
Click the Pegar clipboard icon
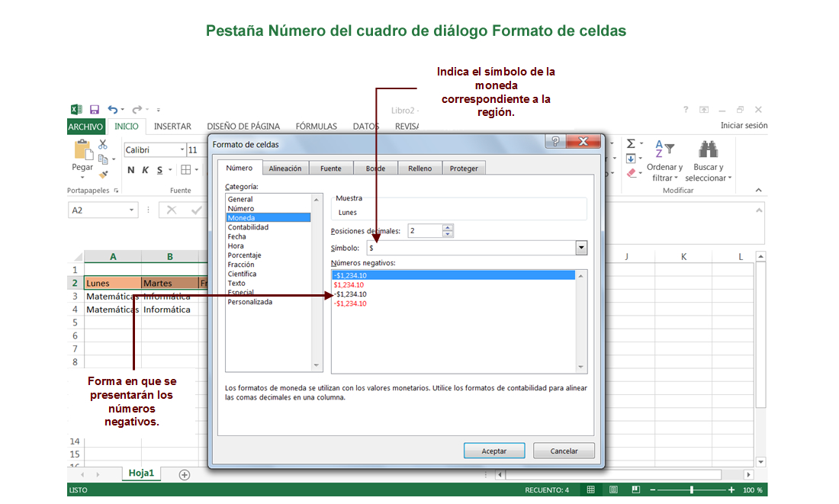82,150
